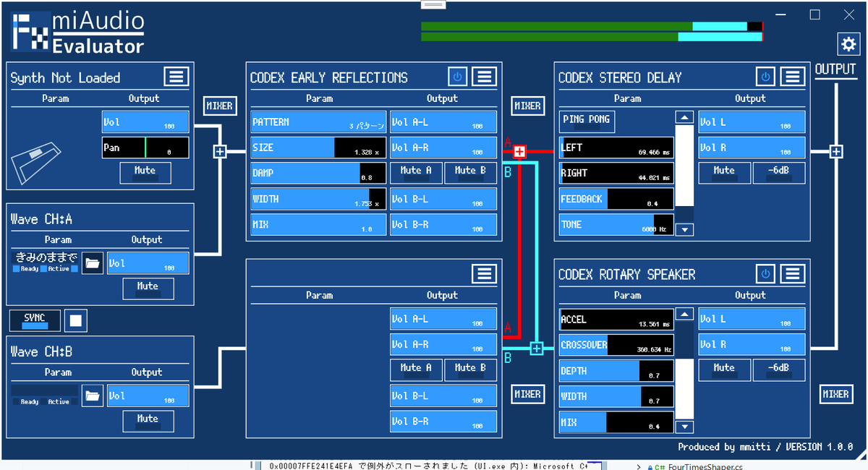Open the CODEX EARLY REFLECTIONS hamburger menu
The width and height of the screenshot is (868, 470).
[485, 76]
